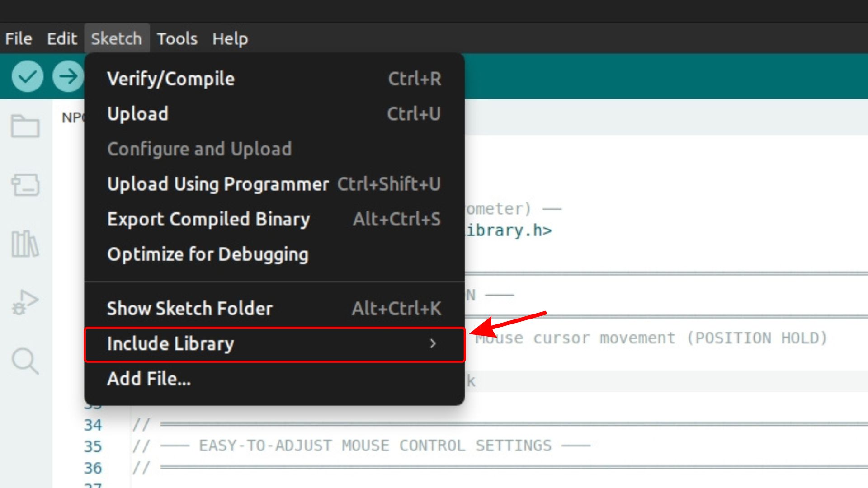868x488 pixels.
Task: Toggle Optimize for Debugging option
Action: pyautogui.click(x=274, y=254)
